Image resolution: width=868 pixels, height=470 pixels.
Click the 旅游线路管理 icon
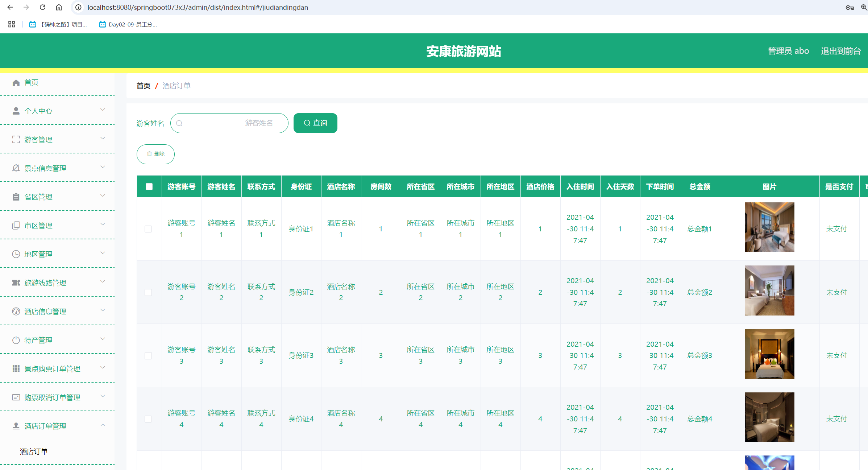16,283
